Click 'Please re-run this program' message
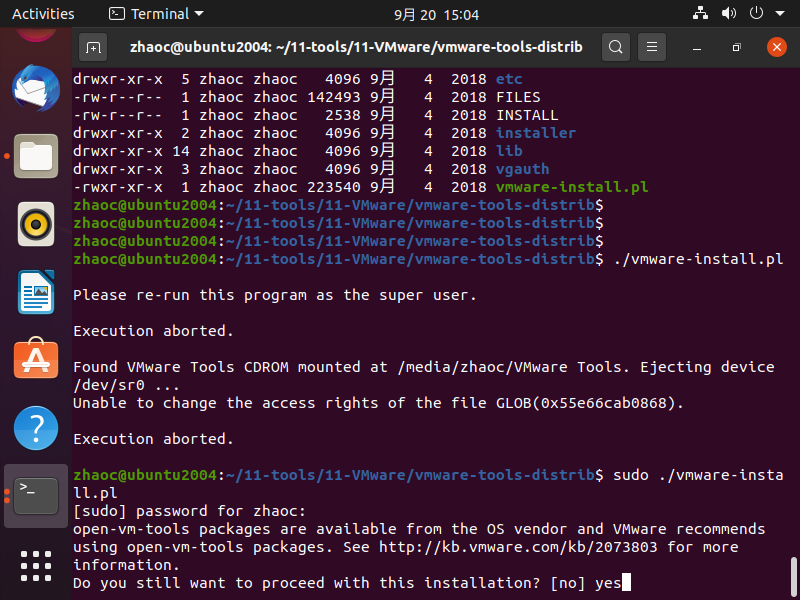The width and height of the screenshot is (800, 600). [x=274, y=295]
